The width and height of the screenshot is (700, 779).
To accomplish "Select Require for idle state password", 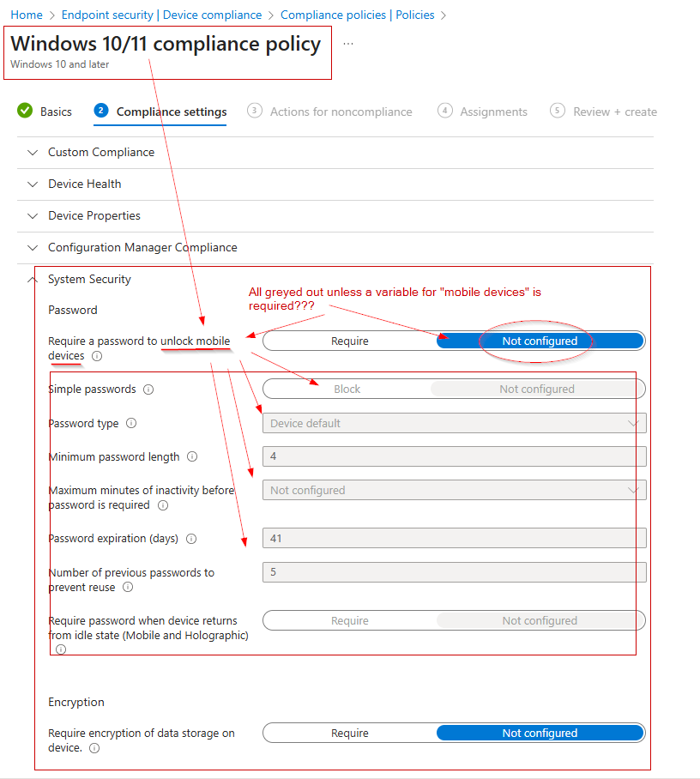I will [350, 620].
